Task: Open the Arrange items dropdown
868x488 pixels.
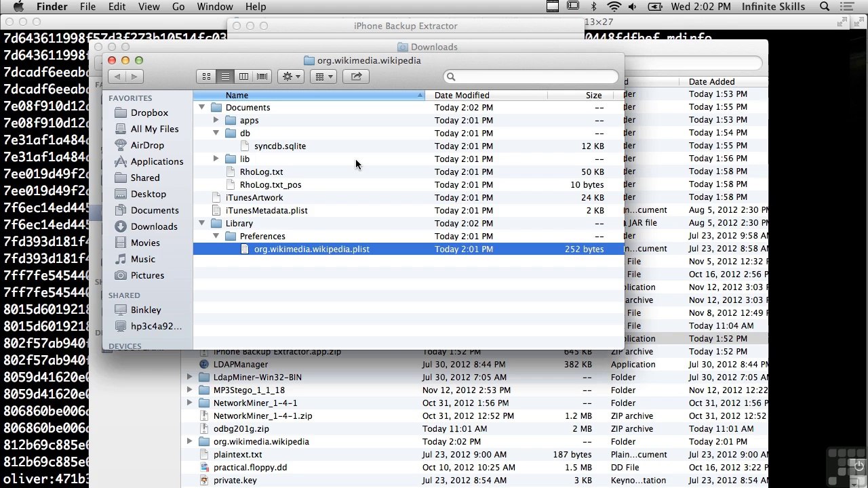Action: [323, 77]
